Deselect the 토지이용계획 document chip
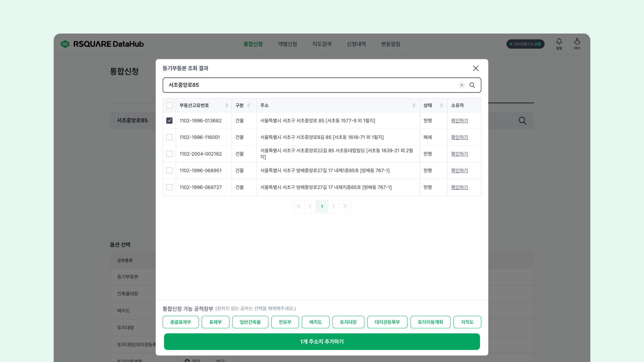 (x=430, y=322)
